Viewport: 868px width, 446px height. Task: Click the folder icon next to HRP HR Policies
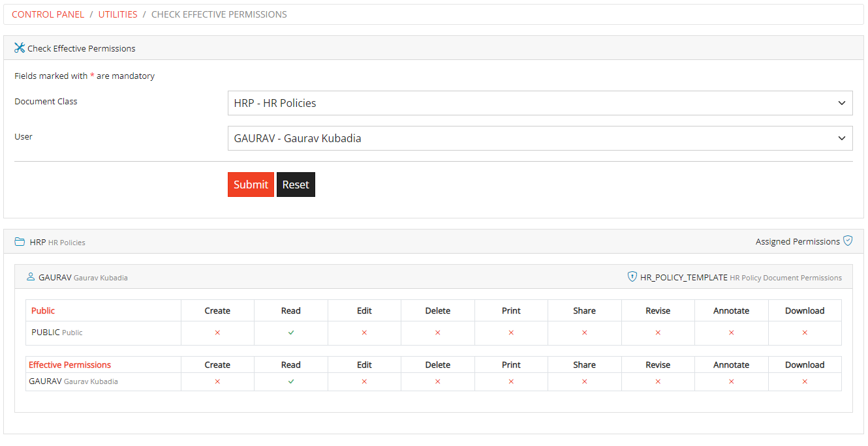pyautogui.click(x=20, y=241)
